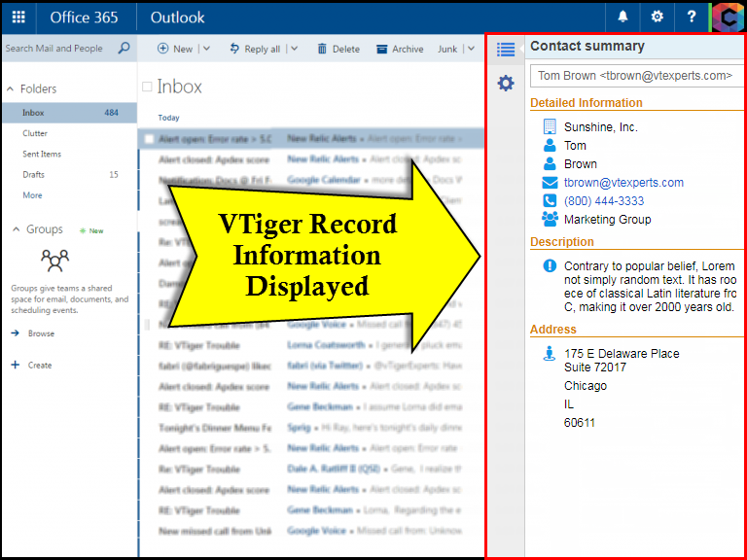Open Tonight's Dinner Menu message
The height and width of the screenshot is (560, 747).
tap(310, 428)
